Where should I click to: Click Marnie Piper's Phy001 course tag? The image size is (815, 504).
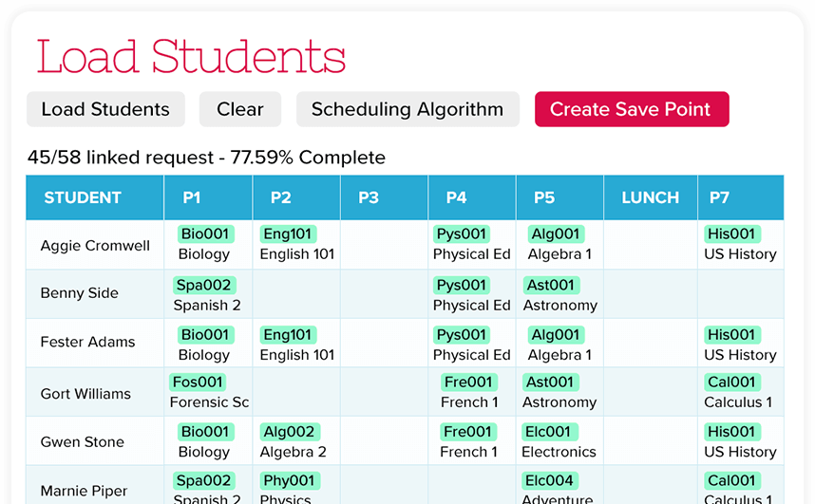coord(289,480)
